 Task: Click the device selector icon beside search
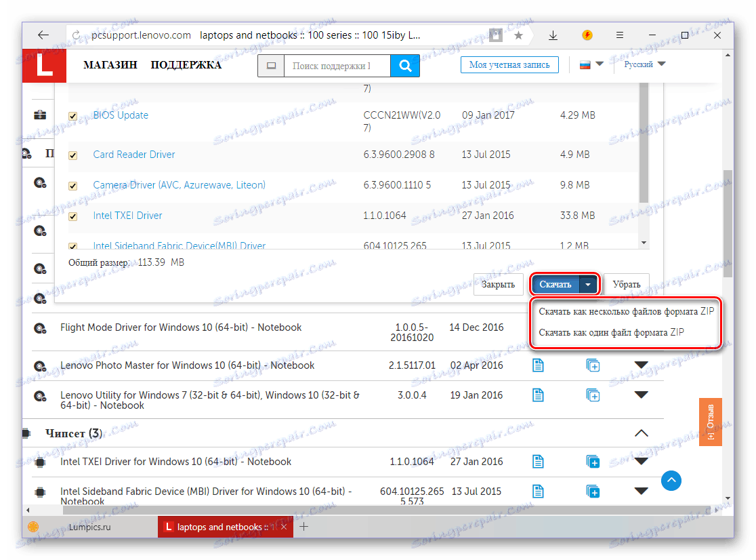[272, 66]
